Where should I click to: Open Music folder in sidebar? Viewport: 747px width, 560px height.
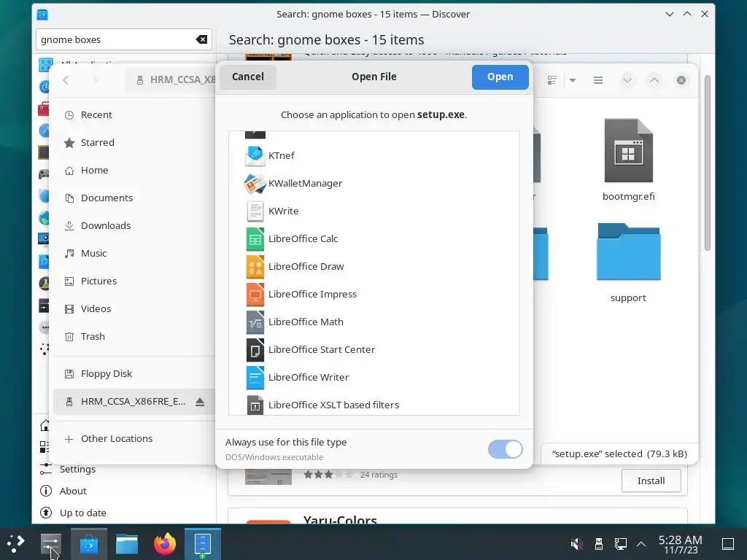tap(134, 253)
